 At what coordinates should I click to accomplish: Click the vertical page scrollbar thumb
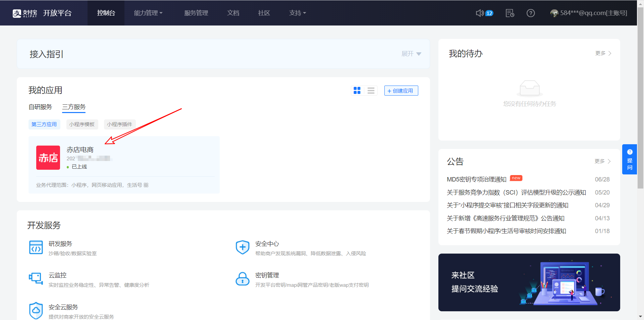click(640, 97)
